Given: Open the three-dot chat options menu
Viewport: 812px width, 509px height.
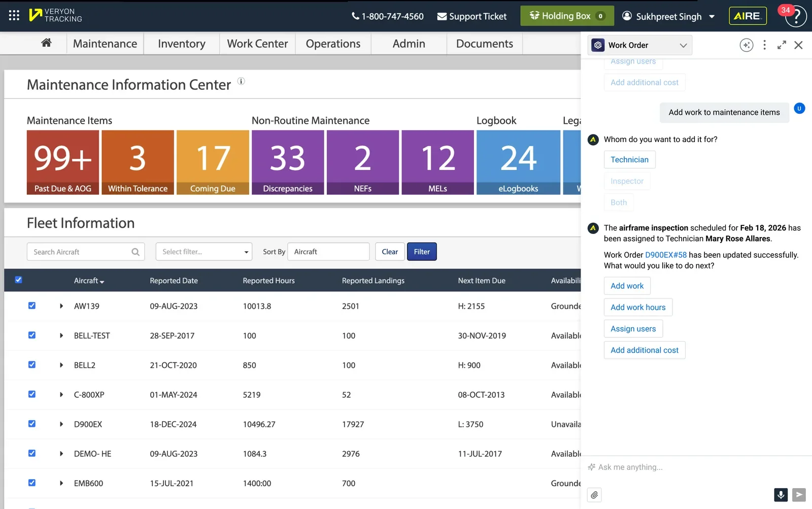Looking at the screenshot, I should pos(764,45).
